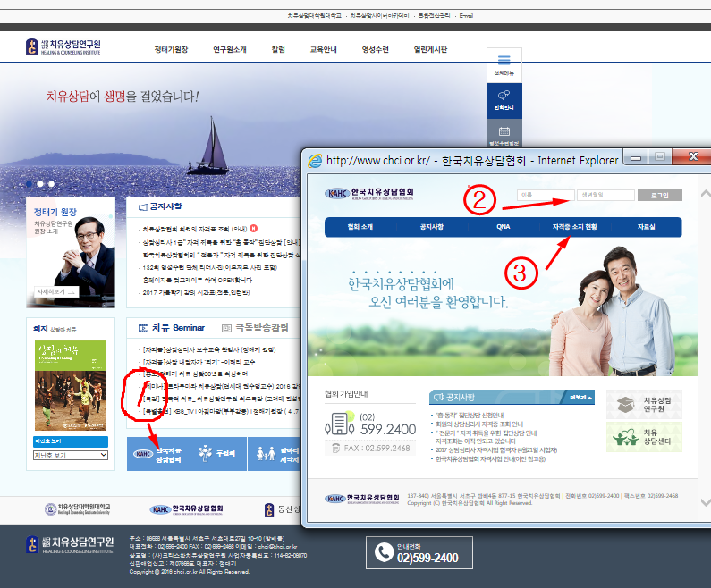Click the 치유상담연구원 logo in the header
Image resolution: width=711 pixels, height=588 pixels.
click(63, 46)
